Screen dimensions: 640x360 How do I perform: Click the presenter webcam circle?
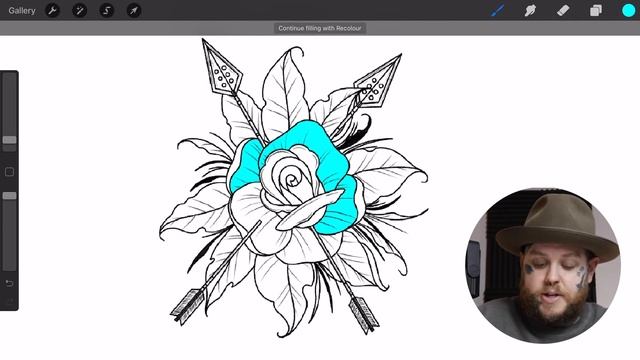[x=543, y=266]
